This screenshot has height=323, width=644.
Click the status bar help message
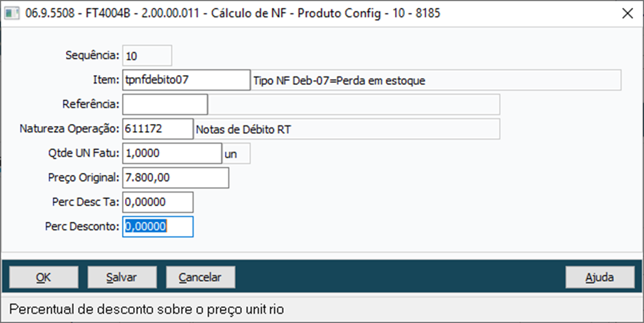point(147,308)
